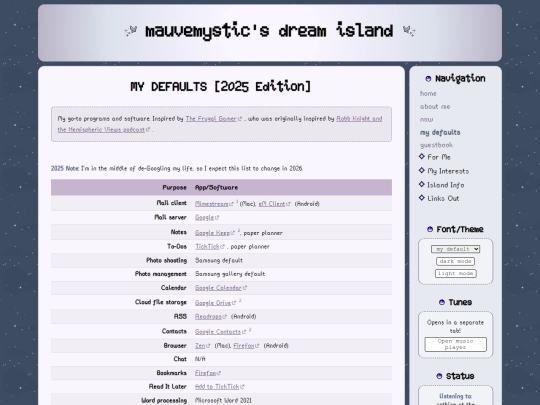Screen dimensions: 540x405
Task: Click the 'Purpose' table column header
Action: click(x=174, y=188)
